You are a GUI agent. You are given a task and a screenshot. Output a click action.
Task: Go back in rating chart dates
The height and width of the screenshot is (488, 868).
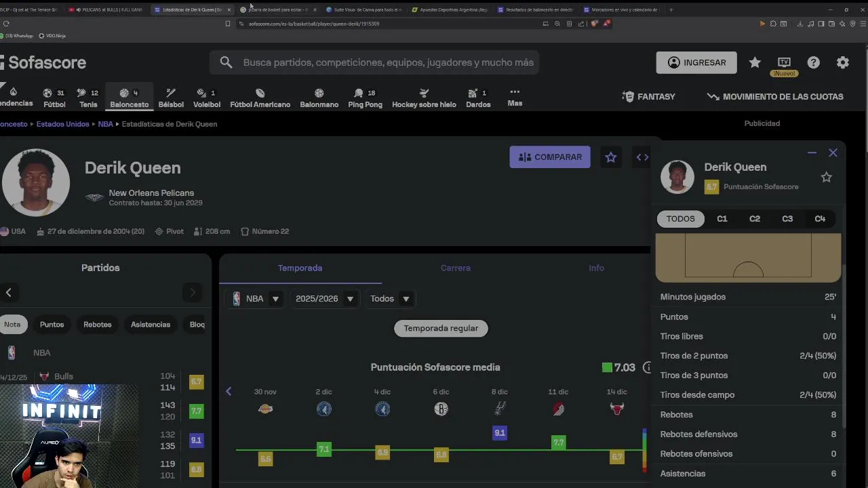click(229, 392)
